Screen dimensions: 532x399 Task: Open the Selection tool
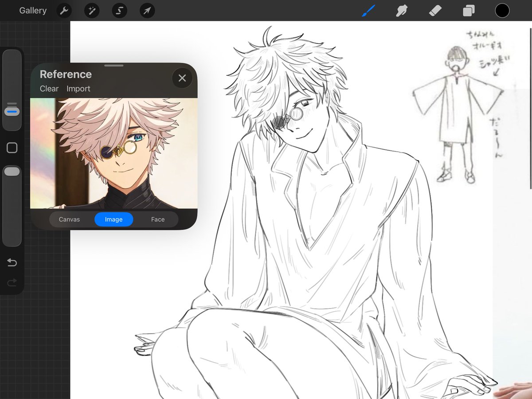119,11
